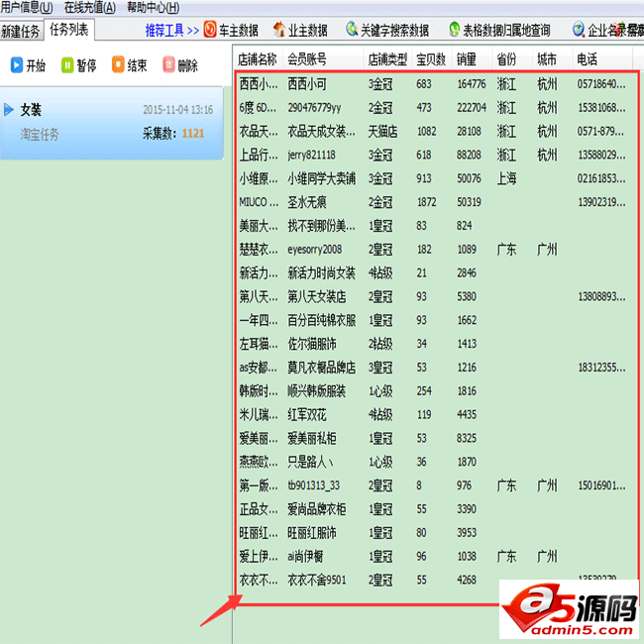Open the 业主数据 house icon tool
Viewport: 644px width, 644px height.
click(x=279, y=29)
